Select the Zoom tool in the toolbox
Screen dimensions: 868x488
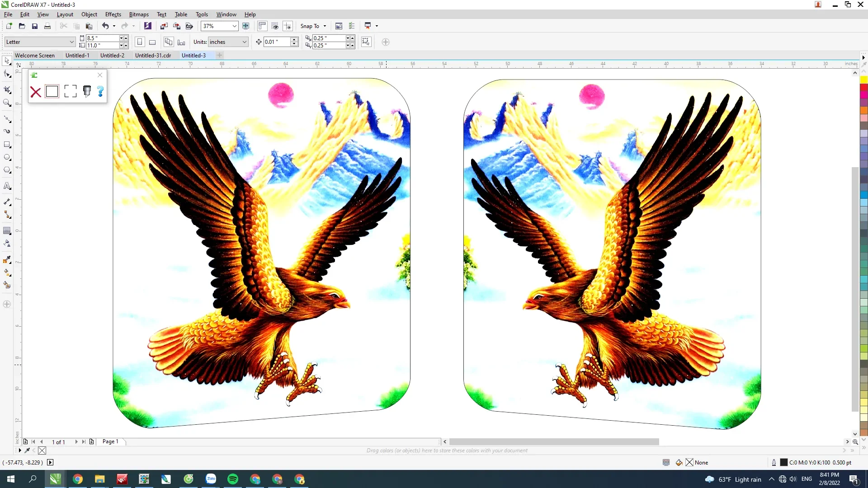tap(7, 103)
